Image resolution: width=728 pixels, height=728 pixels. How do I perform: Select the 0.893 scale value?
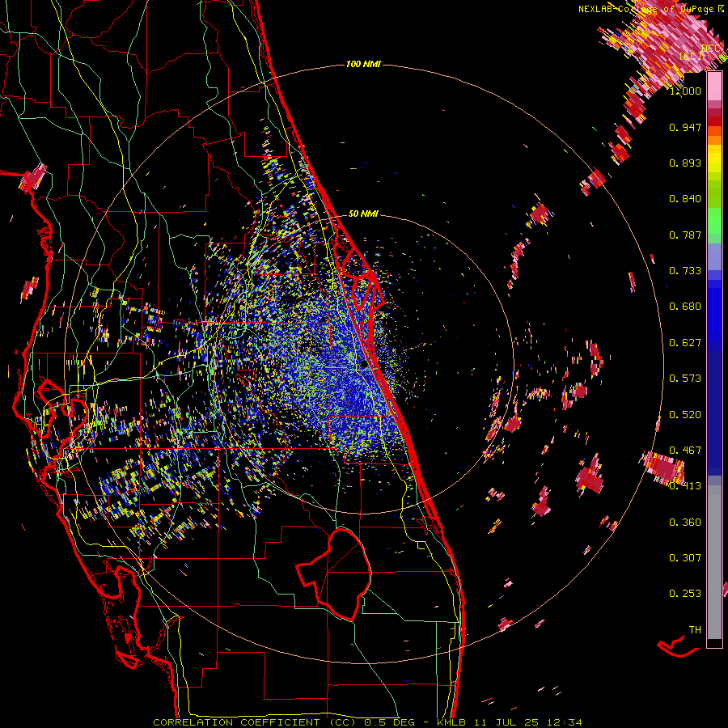pos(685,163)
